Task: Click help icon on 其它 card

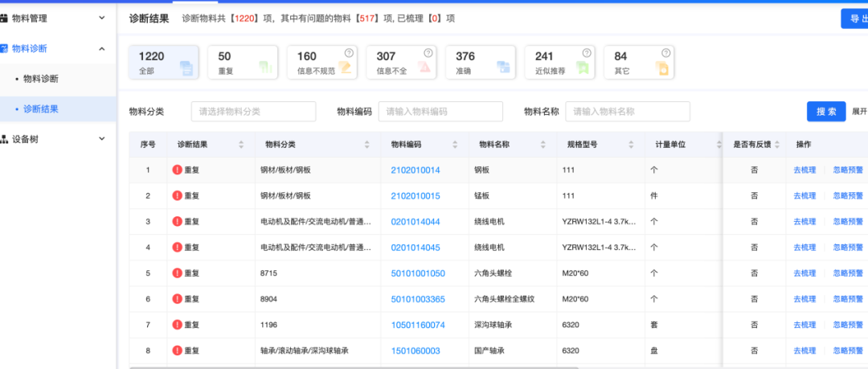Action: point(666,53)
